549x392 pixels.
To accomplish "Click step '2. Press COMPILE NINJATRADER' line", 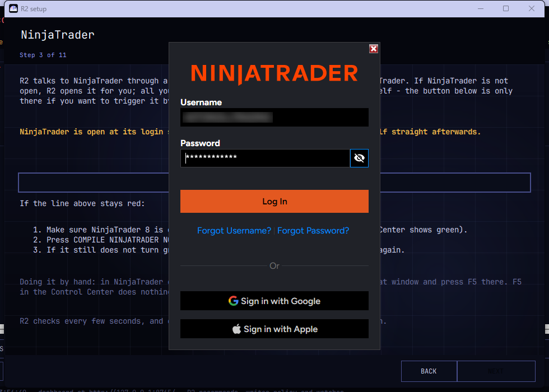I will tap(101, 240).
